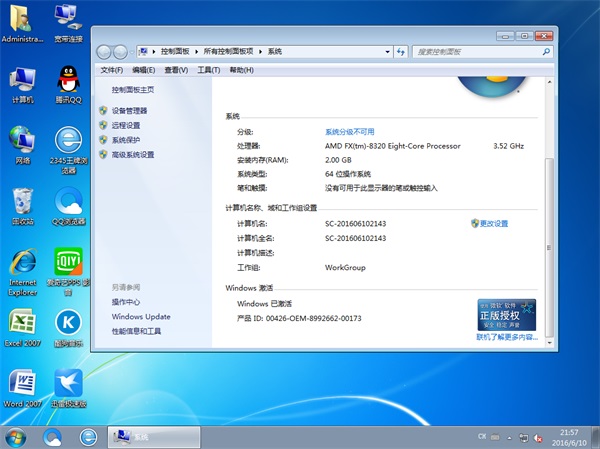Viewport: 600px width, 449px height.
Task: Click the 系统 taskbar window button
Action: coord(153,437)
